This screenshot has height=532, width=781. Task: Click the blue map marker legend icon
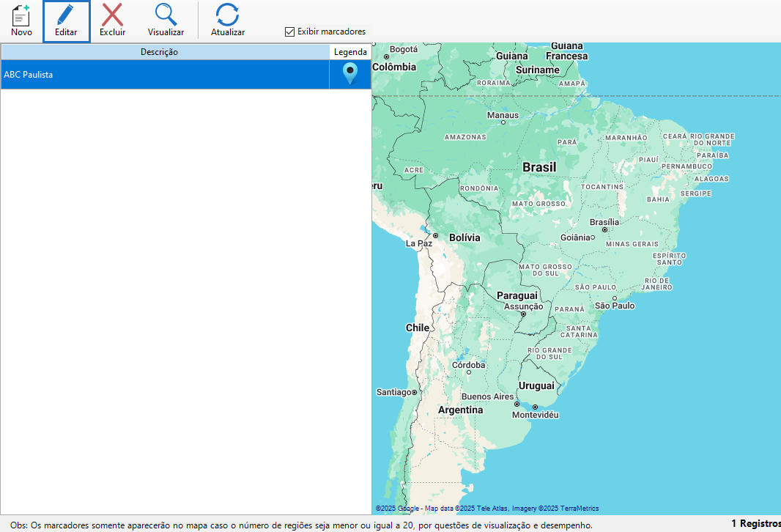coord(350,74)
